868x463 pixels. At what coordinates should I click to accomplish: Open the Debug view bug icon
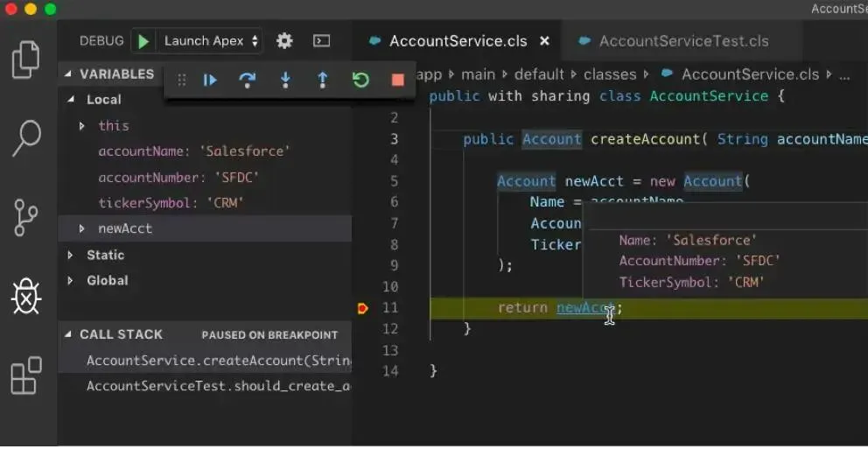pyautogui.click(x=26, y=297)
